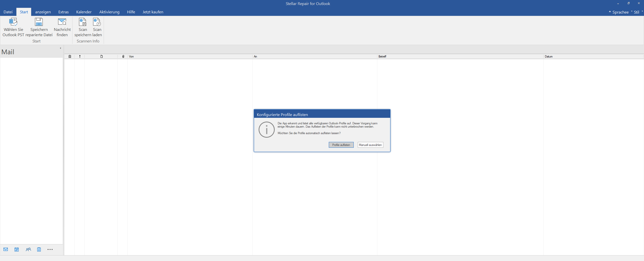Open the Extras tab

point(63,12)
